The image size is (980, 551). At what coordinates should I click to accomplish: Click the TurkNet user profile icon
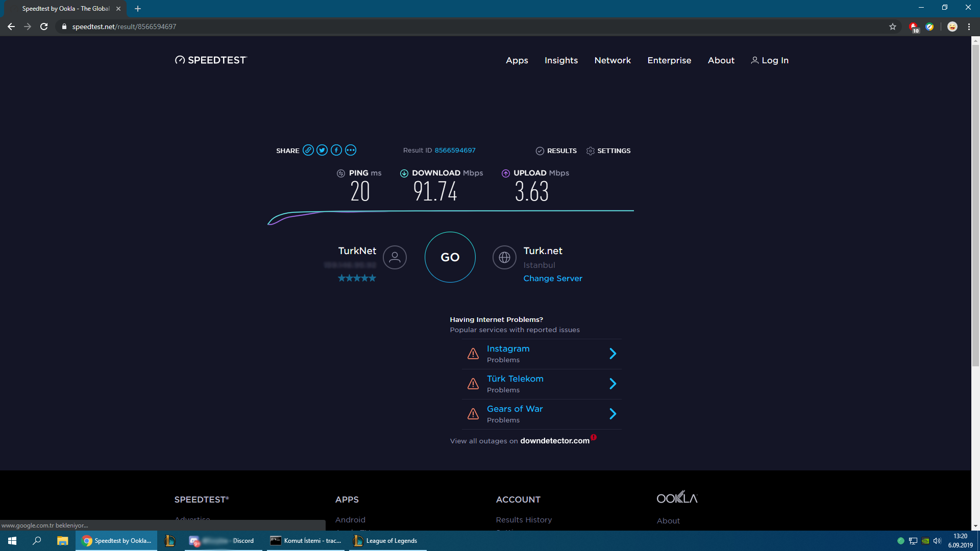point(395,257)
